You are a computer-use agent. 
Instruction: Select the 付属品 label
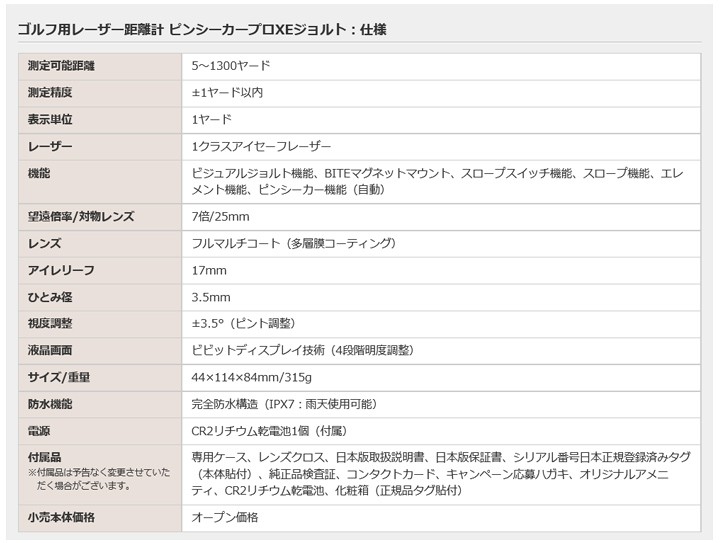45,458
